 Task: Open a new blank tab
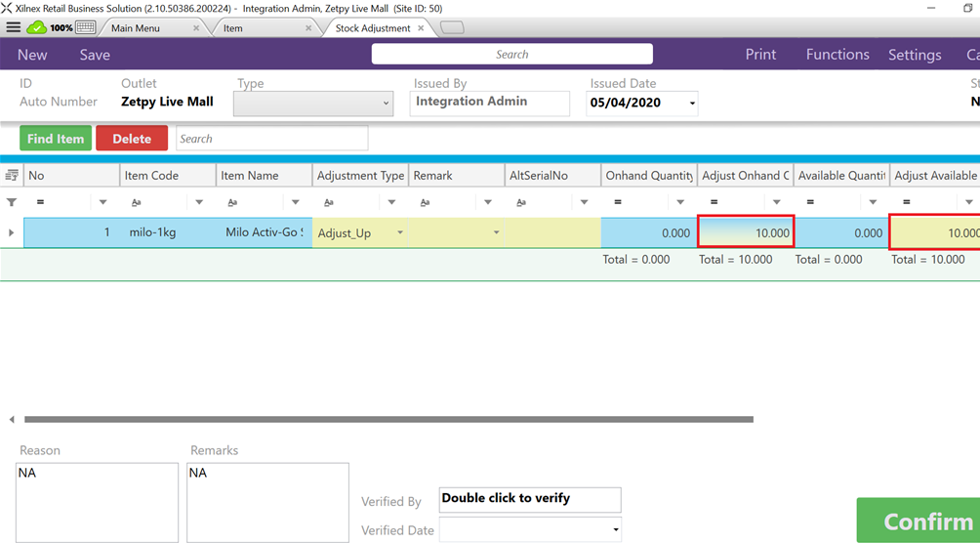pyautogui.click(x=452, y=27)
